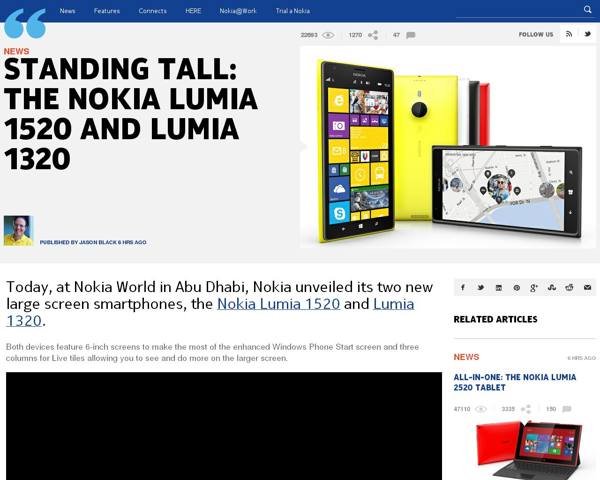This screenshot has height=480, width=600.
Task: Go to Trial a Nokia page
Action: [x=293, y=11]
